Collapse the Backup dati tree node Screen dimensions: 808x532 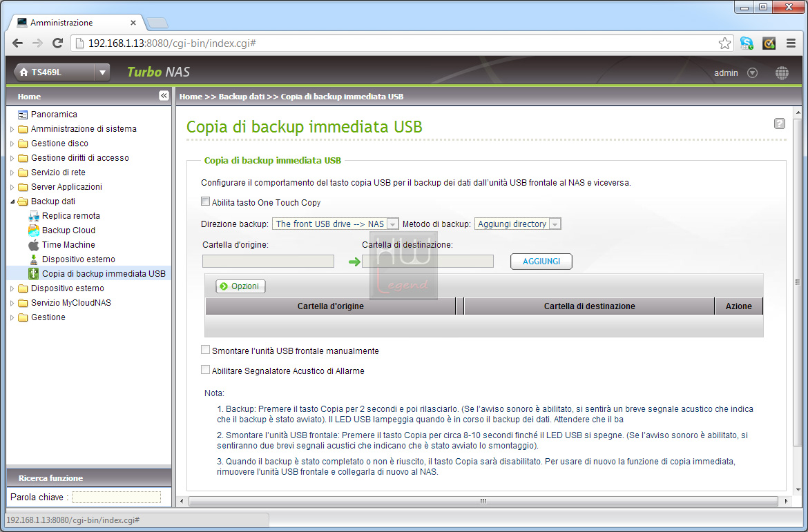[x=12, y=201]
